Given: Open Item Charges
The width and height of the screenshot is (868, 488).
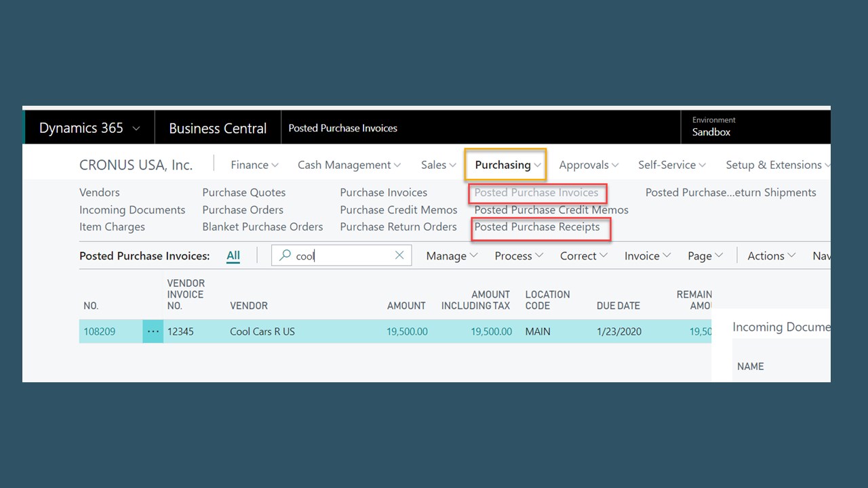Looking at the screenshot, I should pos(112,227).
